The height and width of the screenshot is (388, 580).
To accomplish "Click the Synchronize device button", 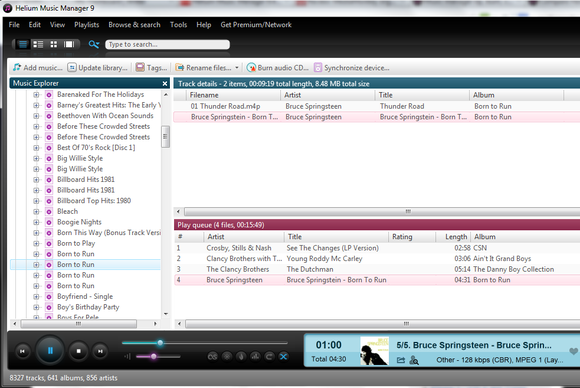I will tap(351, 68).
